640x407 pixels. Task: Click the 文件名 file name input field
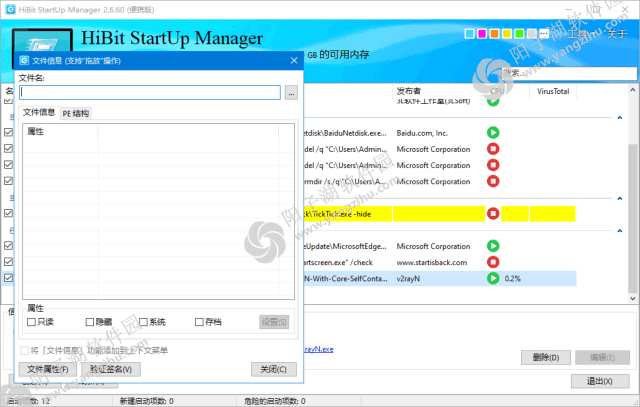tap(150, 92)
